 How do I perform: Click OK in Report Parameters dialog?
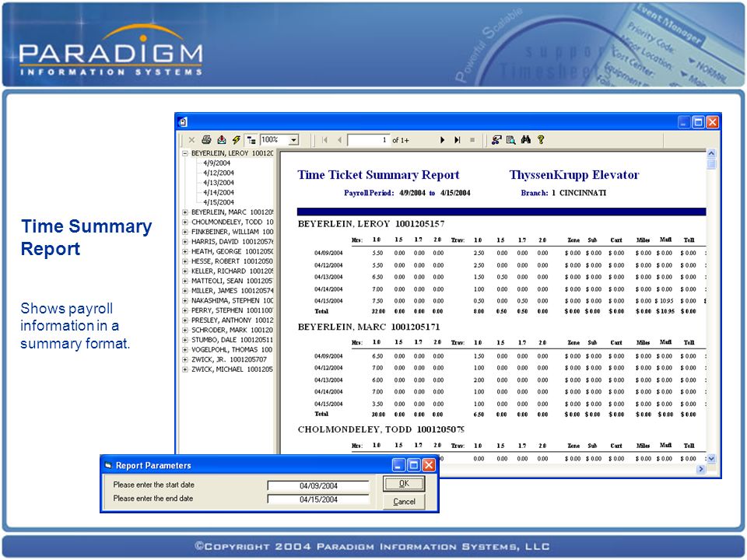click(404, 484)
